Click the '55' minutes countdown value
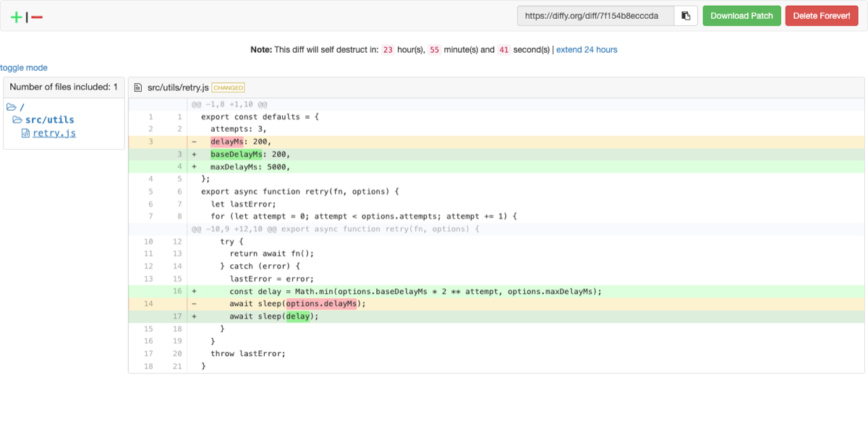868x422 pixels. [x=435, y=50]
